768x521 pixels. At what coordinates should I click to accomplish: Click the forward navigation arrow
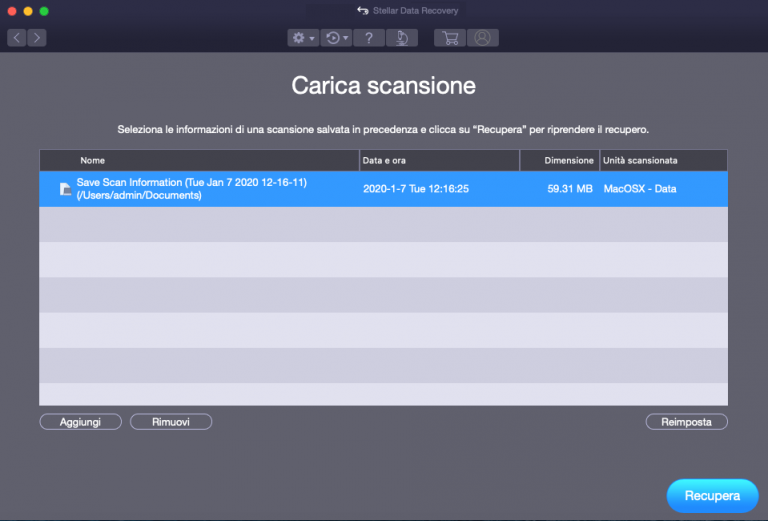pos(37,38)
